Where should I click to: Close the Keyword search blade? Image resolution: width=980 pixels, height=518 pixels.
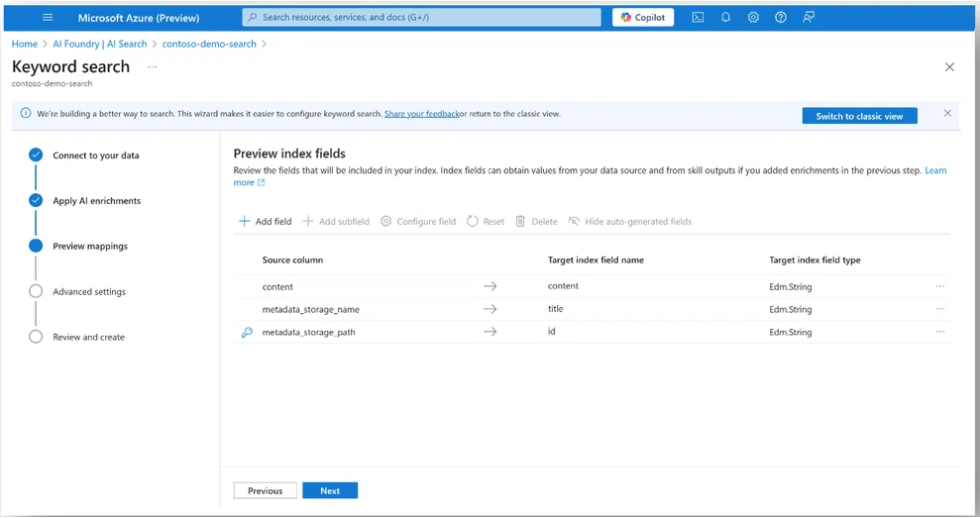pos(949,67)
